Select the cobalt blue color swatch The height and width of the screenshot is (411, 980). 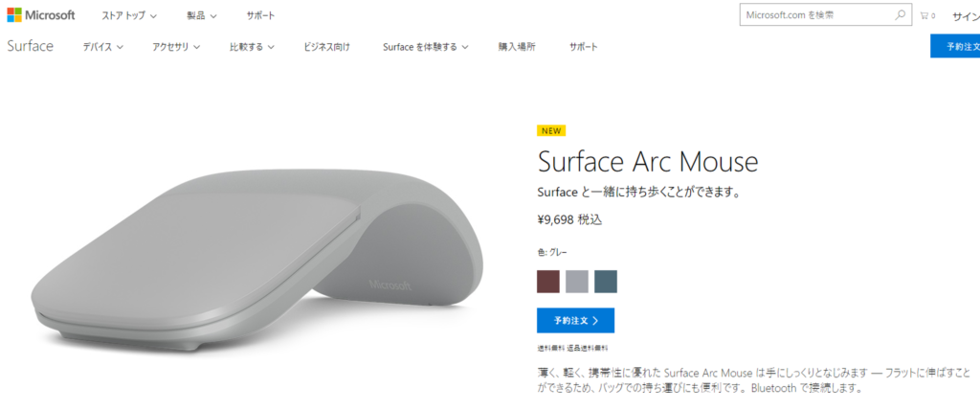pyautogui.click(x=606, y=282)
